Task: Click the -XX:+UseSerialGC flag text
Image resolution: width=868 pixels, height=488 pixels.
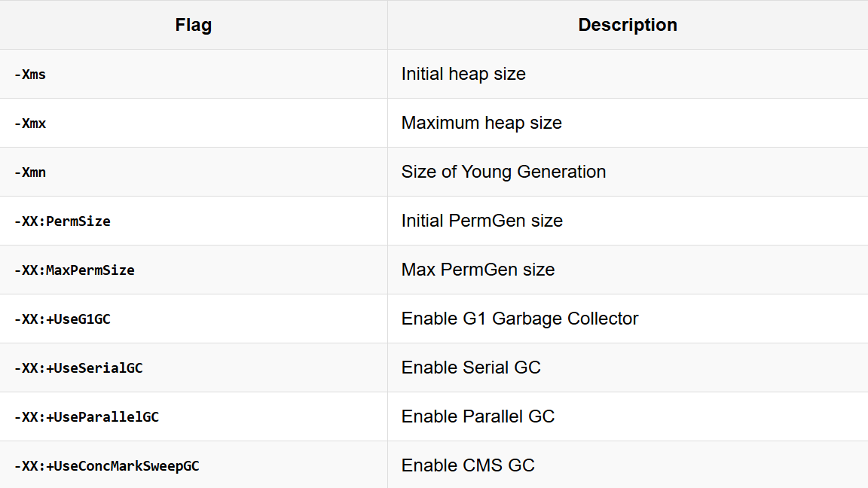Action: (x=78, y=368)
